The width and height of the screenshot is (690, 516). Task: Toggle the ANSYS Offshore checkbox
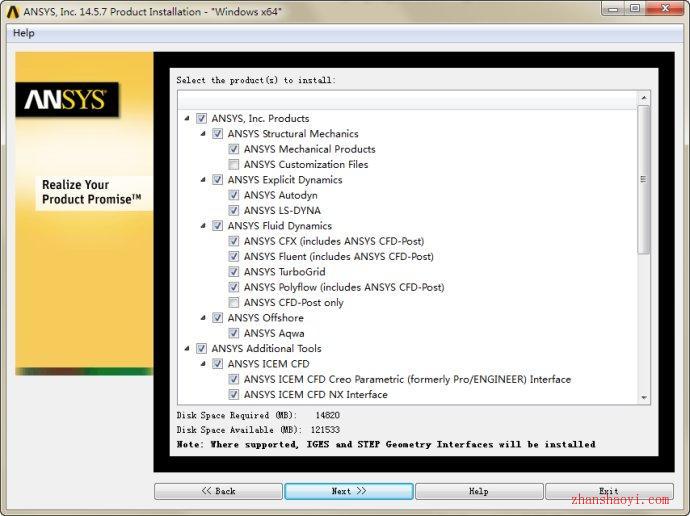(x=217, y=318)
